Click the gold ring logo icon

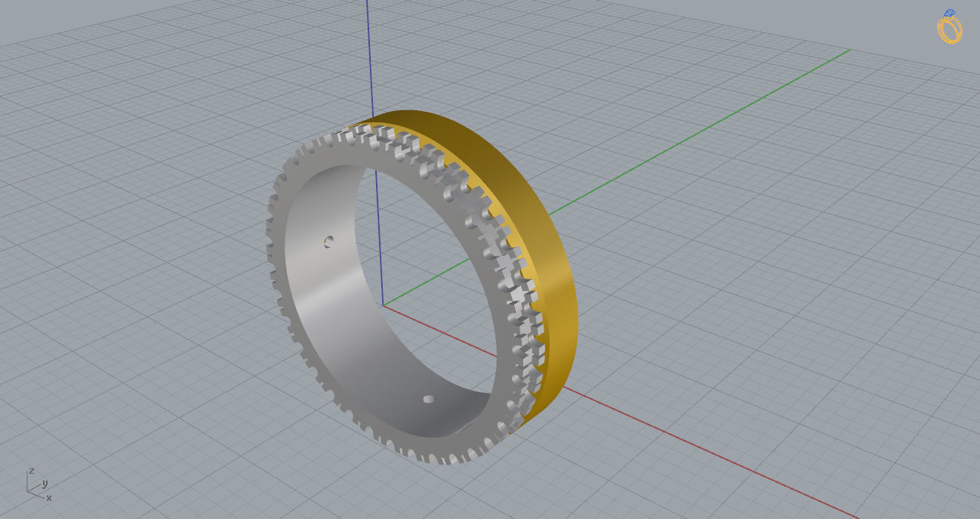click(x=950, y=26)
